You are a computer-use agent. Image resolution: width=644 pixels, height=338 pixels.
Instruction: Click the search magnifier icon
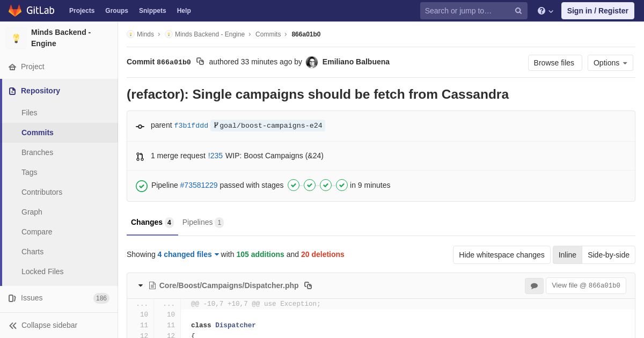pyautogui.click(x=518, y=11)
